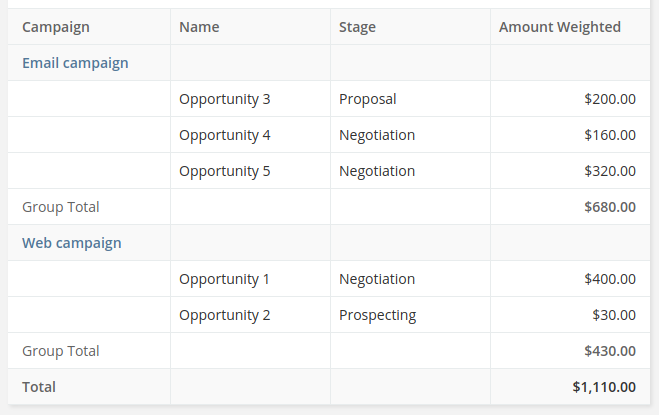
Task: Click the Prospecting stage cell
Action: click(377, 315)
